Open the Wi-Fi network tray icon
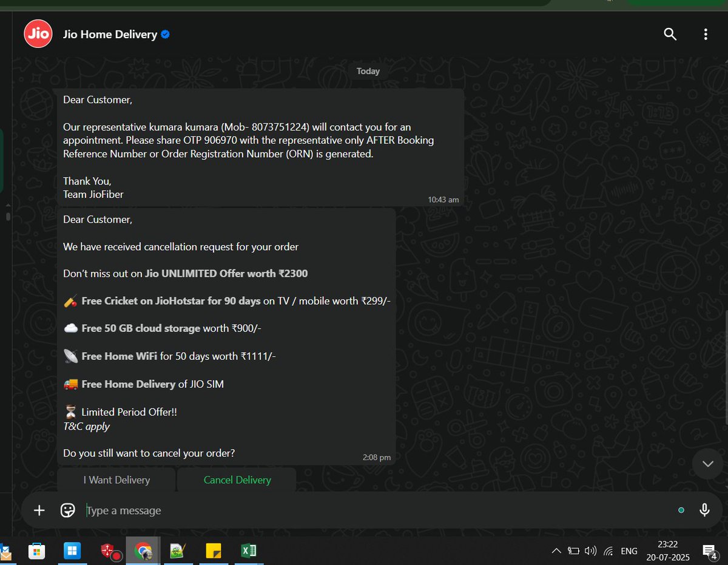The image size is (728, 565). coord(608,551)
